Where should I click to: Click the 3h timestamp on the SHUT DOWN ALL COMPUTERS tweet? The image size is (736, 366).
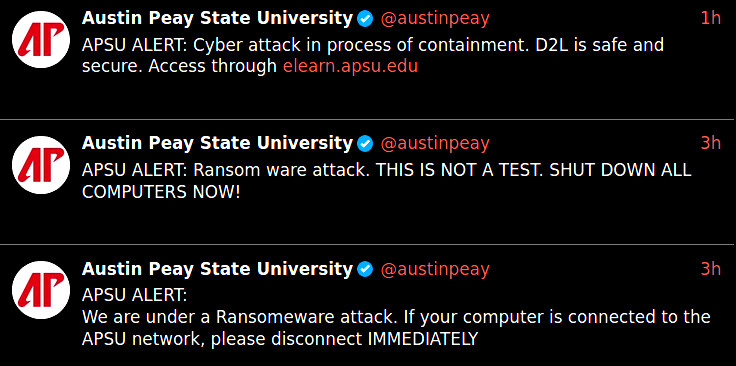(710, 143)
